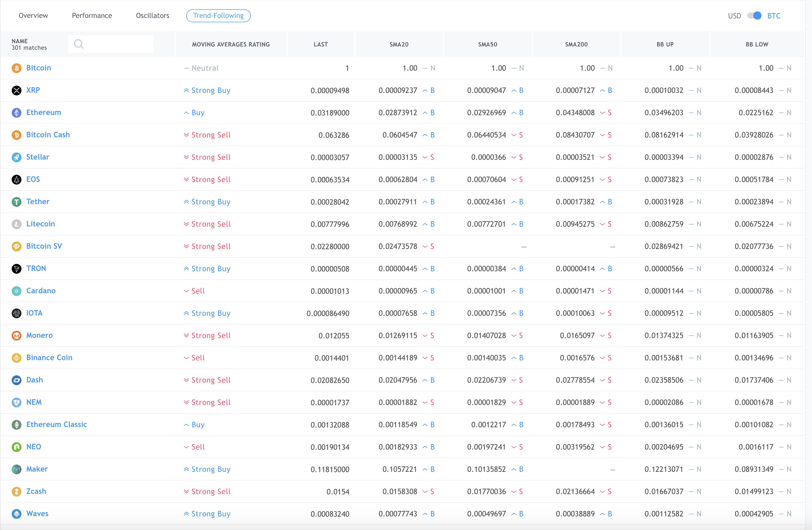The height and width of the screenshot is (530, 812).
Task: Click the Stellar rocket logo icon
Action: point(16,157)
